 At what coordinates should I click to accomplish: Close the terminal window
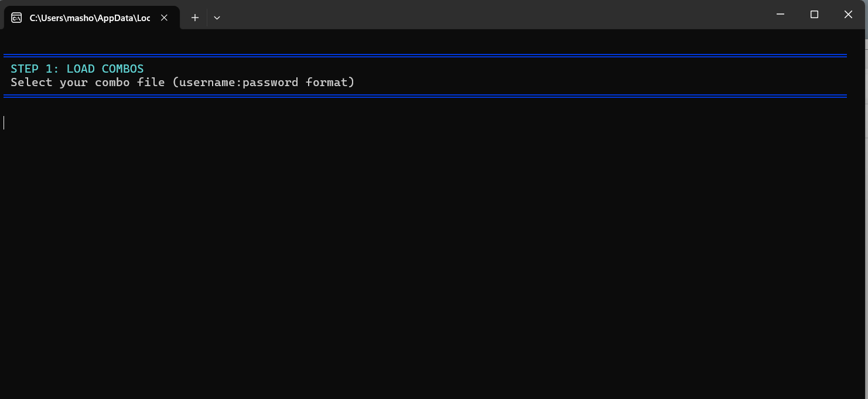pos(848,15)
